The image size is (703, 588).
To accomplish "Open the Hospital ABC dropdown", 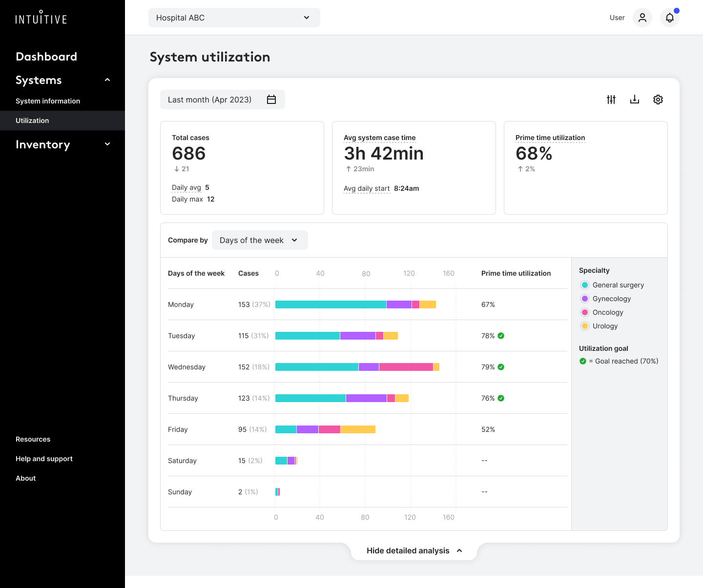I will pyautogui.click(x=234, y=18).
